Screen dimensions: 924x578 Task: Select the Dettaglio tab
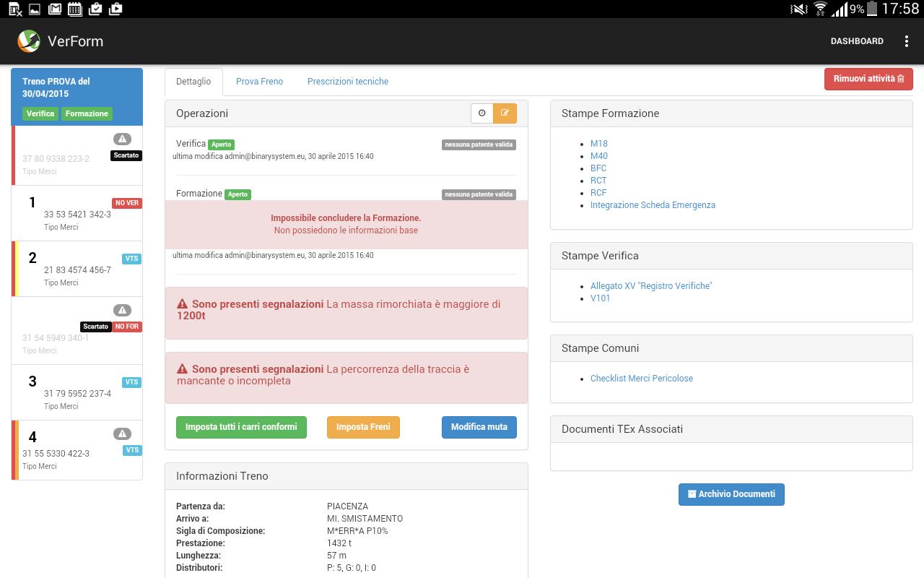coord(193,82)
